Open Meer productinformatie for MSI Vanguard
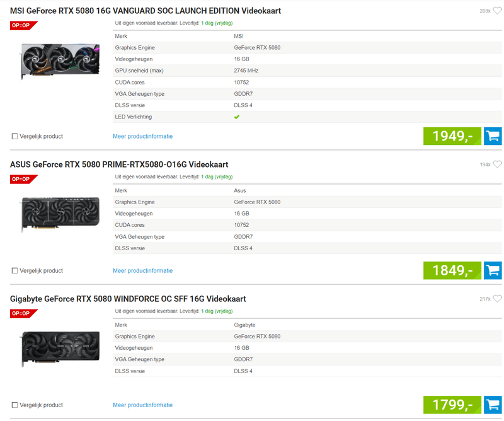This screenshot has height=421, width=504. (143, 136)
